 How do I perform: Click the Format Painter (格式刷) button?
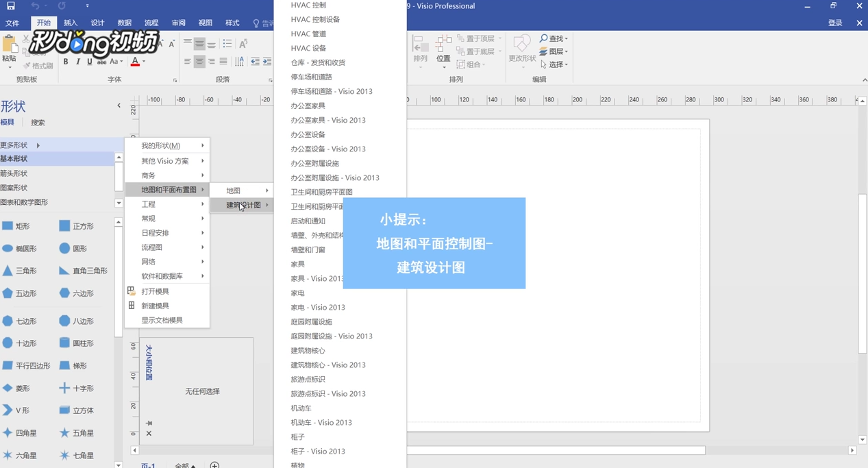point(38,66)
